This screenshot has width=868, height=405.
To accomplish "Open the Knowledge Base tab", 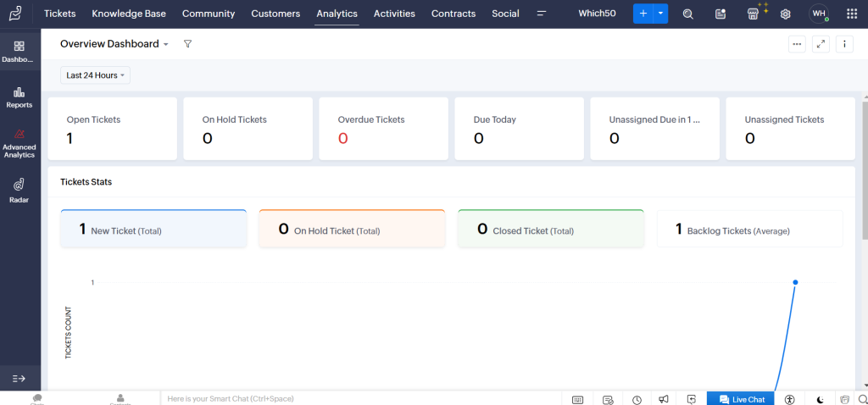I will 129,14.
